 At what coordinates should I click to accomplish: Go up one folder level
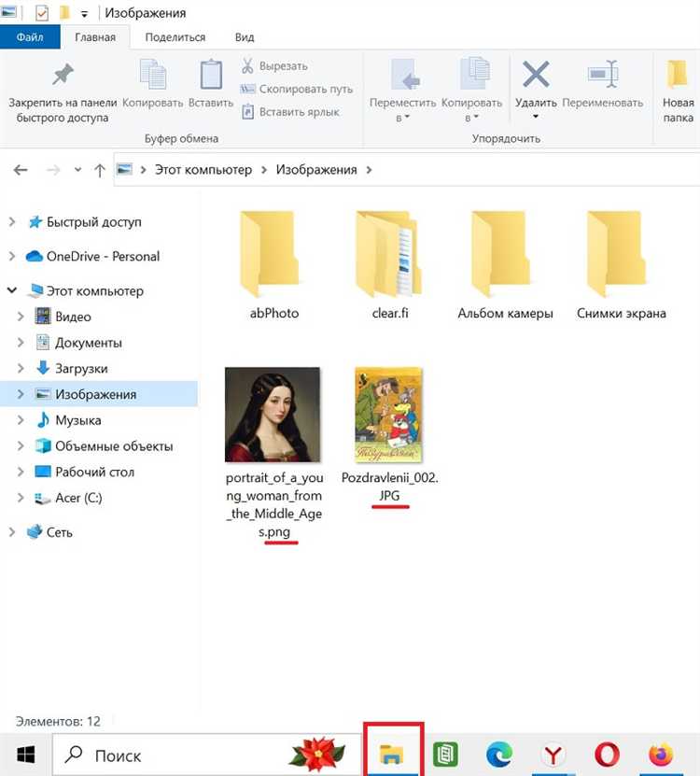(100, 170)
